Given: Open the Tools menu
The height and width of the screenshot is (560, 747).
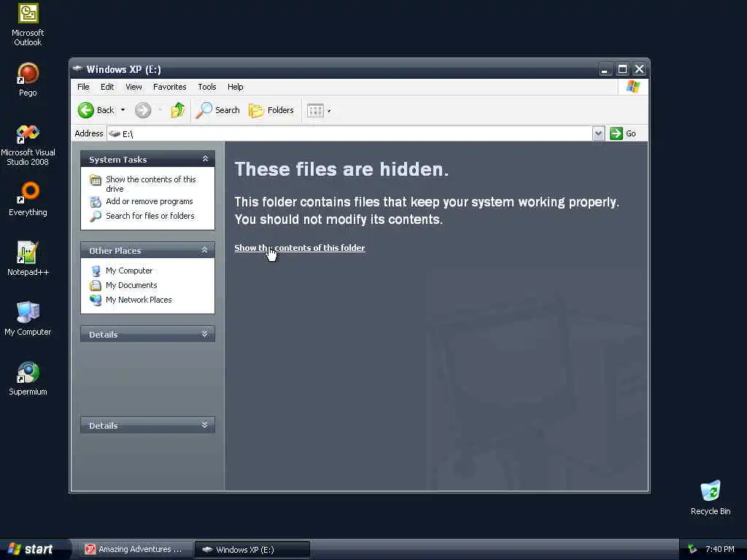Looking at the screenshot, I should [207, 87].
